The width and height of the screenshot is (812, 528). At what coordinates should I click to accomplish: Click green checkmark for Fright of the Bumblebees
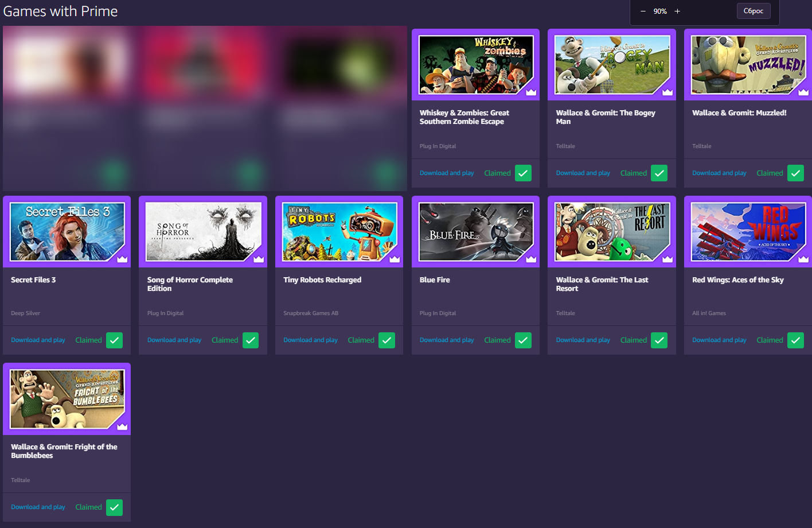115,507
